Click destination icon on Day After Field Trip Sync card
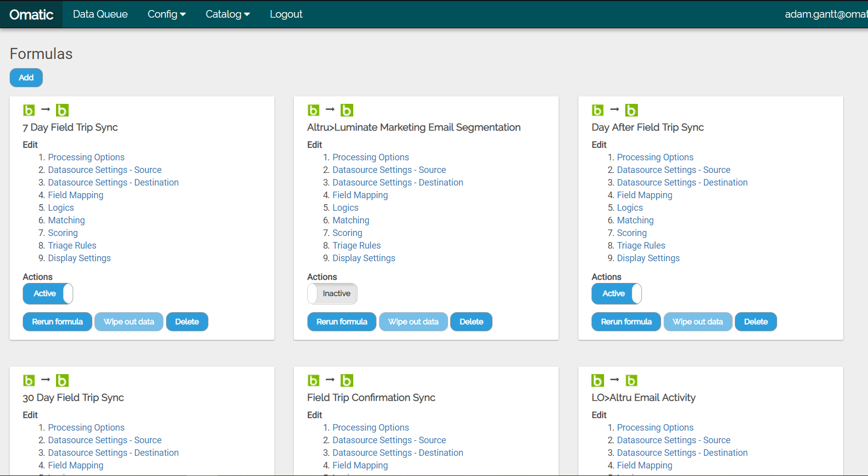The image size is (868, 476). tap(631, 110)
